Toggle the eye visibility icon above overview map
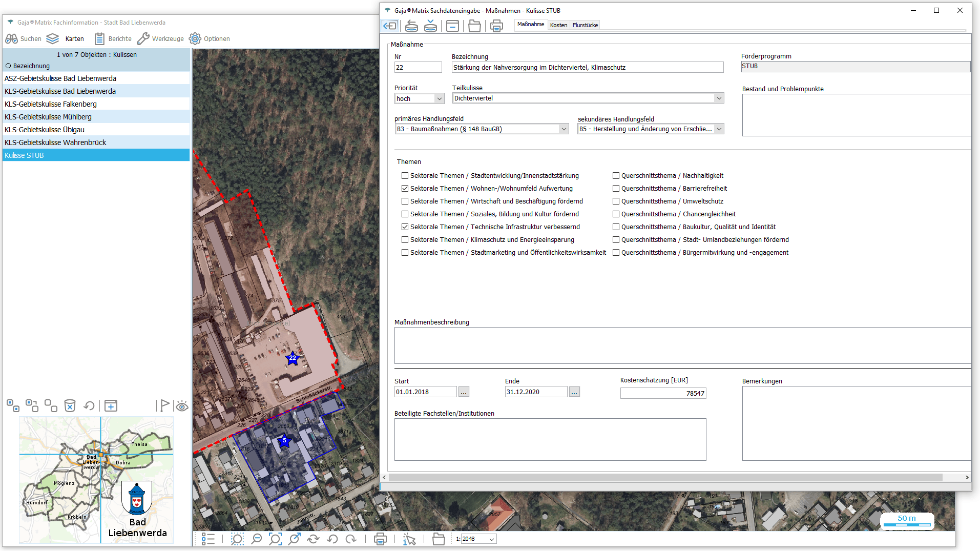Image resolution: width=980 pixels, height=551 pixels. pyautogui.click(x=182, y=406)
